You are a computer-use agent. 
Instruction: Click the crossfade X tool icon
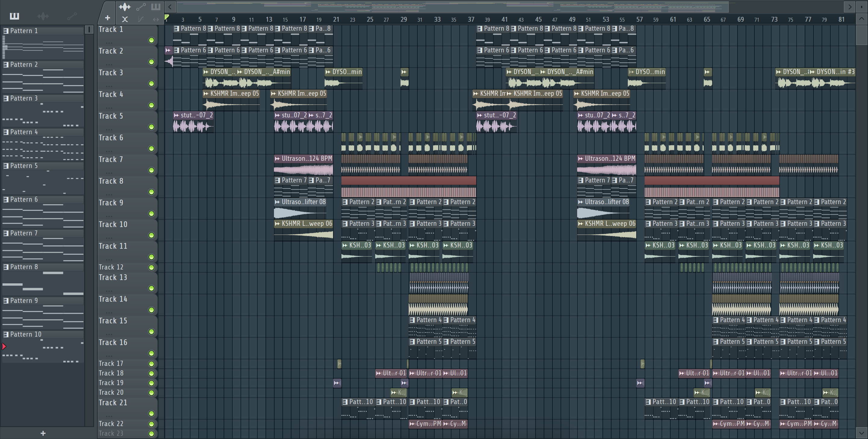click(x=125, y=20)
